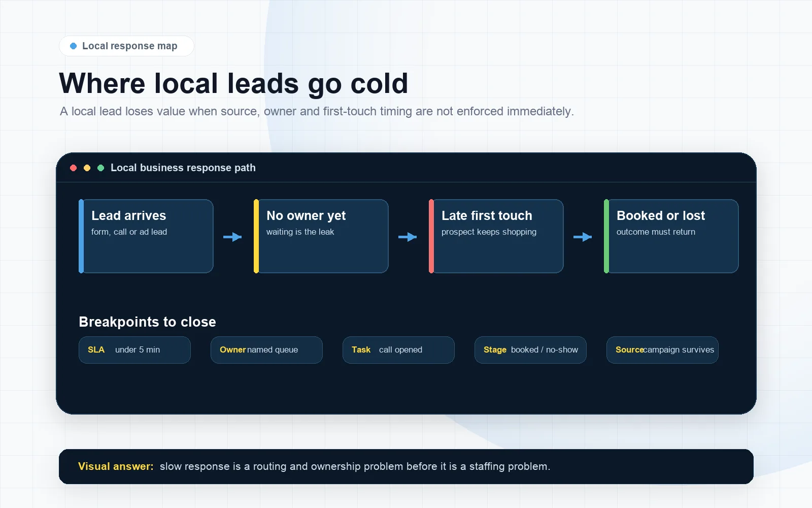Click the SLA under 5 min chip
Image resolution: width=812 pixels, height=508 pixels.
click(134, 350)
